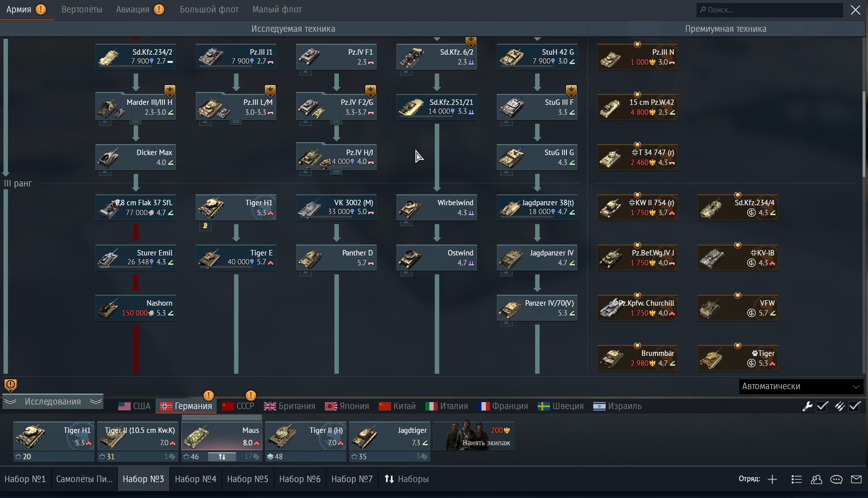Select the Tiger E vehicle card
This screenshot has height=498, width=868.
tap(236, 257)
